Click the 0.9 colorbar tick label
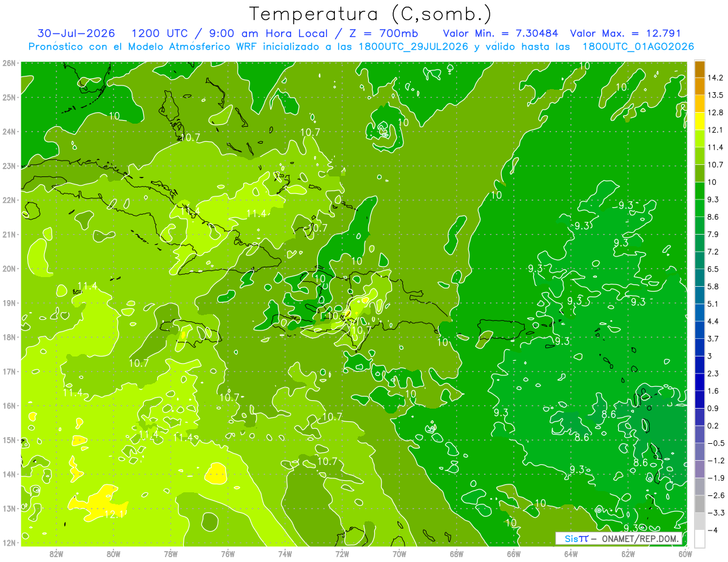This screenshot has width=728, height=562. point(713,408)
